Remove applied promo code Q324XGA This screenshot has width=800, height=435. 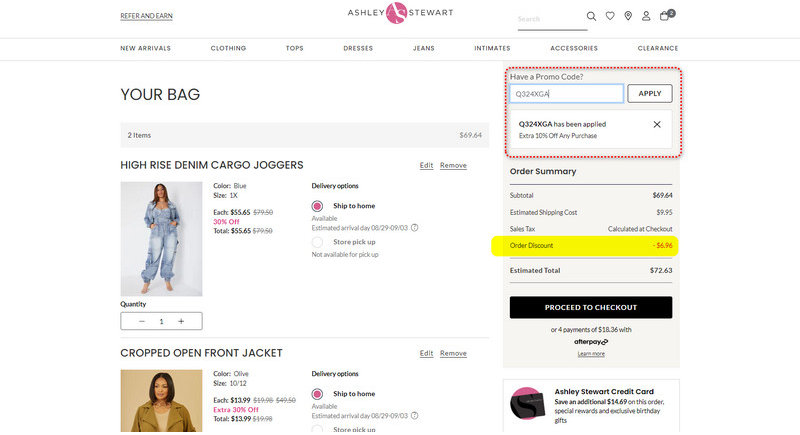pos(657,124)
